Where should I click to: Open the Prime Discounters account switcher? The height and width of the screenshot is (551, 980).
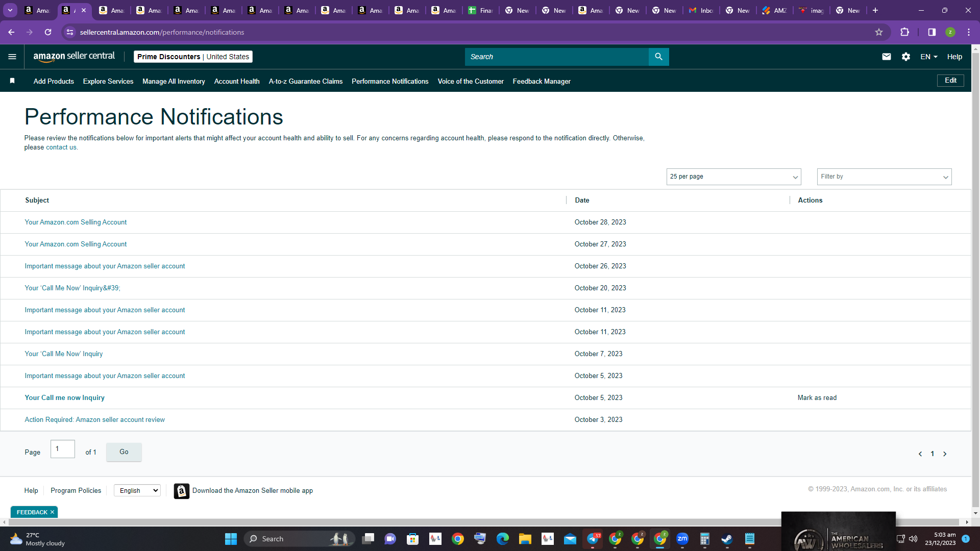click(x=193, y=57)
